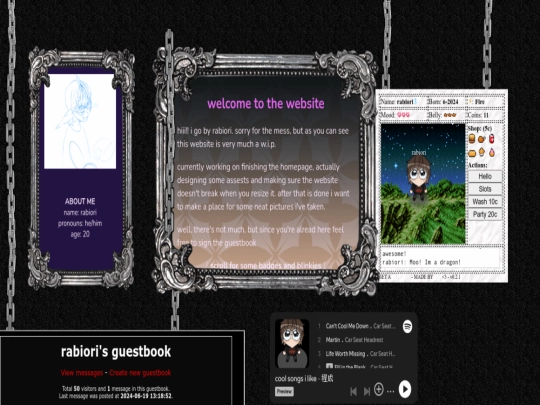Click the Slots action button
This screenshot has height=405, width=540.
(485, 189)
